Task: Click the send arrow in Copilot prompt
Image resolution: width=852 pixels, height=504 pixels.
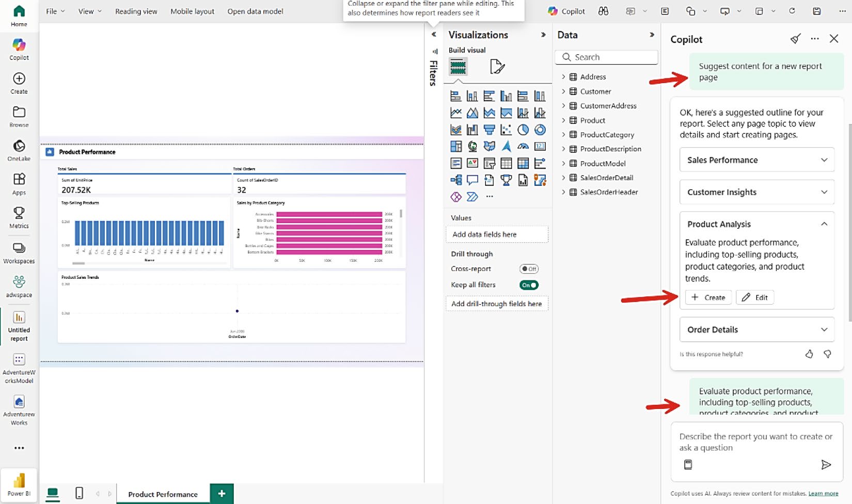Action: tap(826, 465)
